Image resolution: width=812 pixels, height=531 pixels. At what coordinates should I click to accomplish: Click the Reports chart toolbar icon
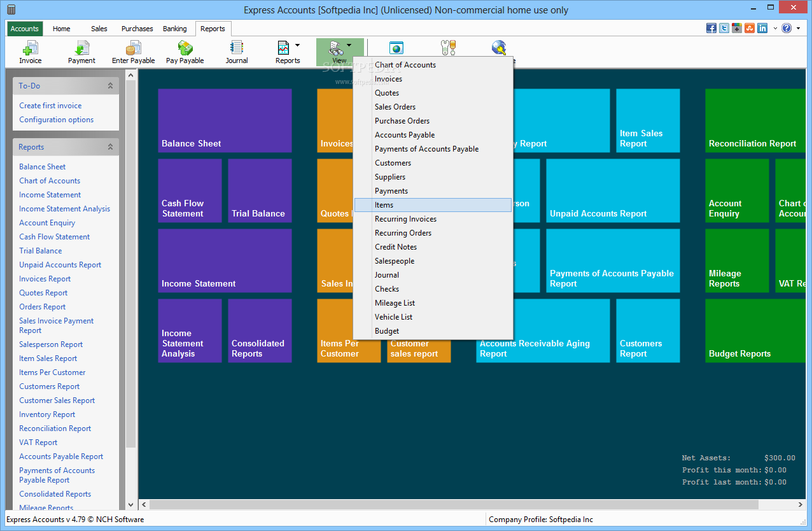click(x=283, y=48)
